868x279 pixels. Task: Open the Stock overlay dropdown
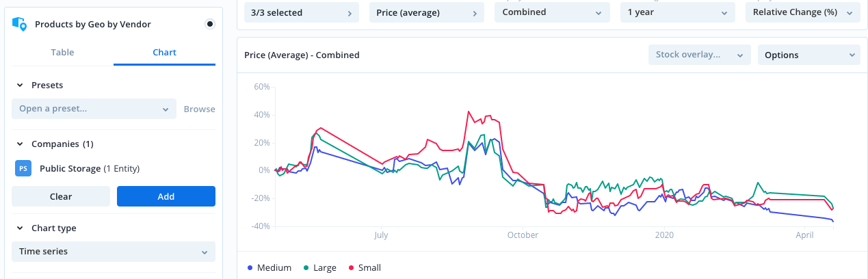[699, 55]
